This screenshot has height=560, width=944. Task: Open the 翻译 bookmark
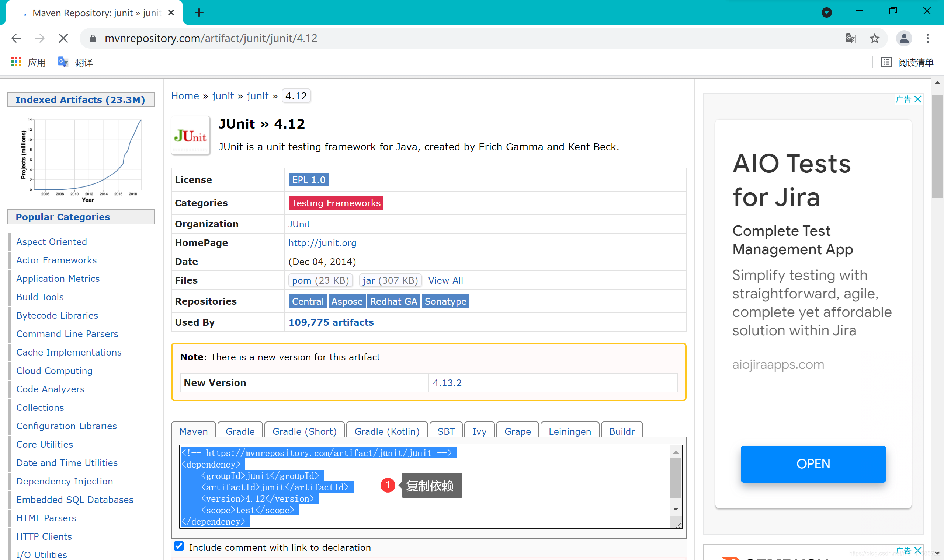point(75,62)
